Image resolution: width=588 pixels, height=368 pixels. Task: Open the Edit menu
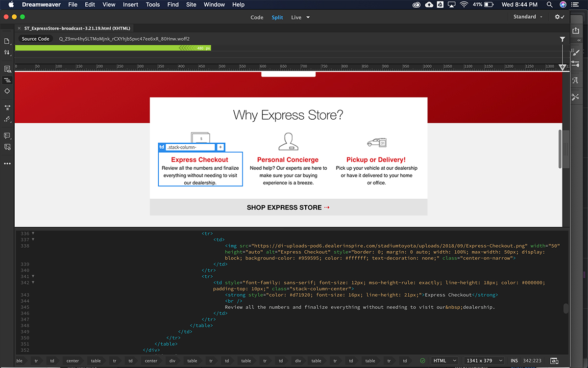click(x=90, y=4)
